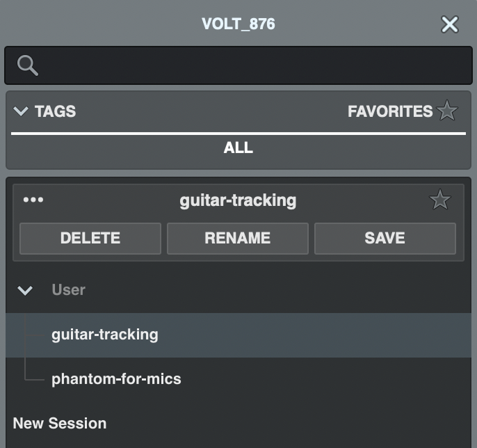477x448 pixels.
Task: Focus the preset search text field
Action: 250,66
